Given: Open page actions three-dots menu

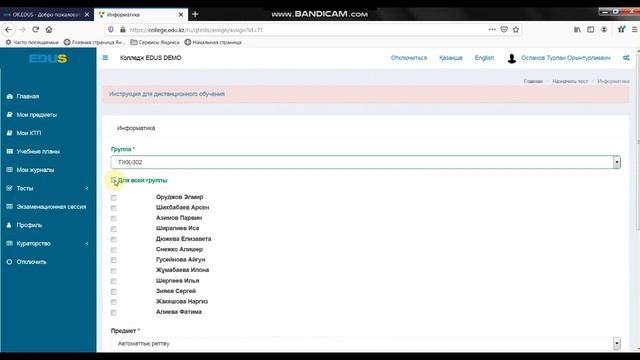Looking at the screenshot, I should point(492,29).
